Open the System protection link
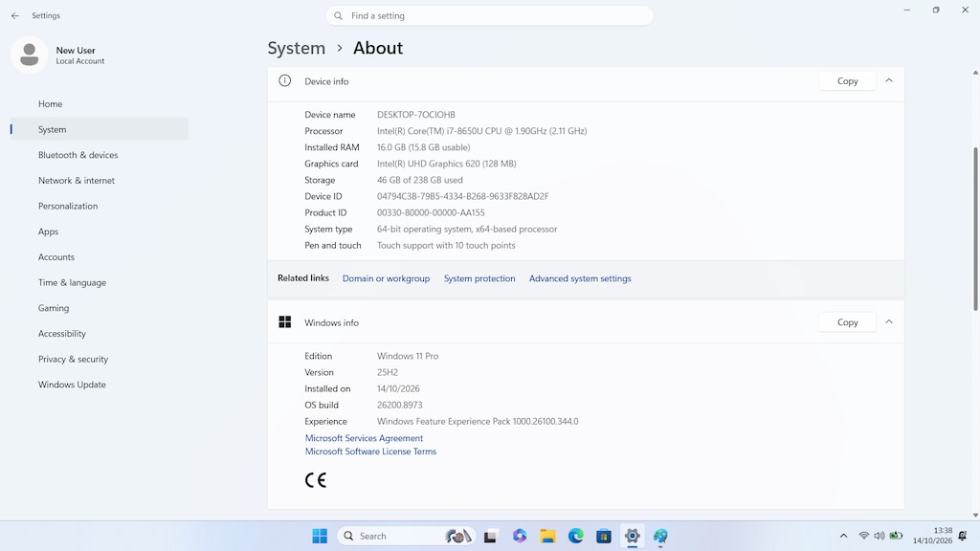The width and height of the screenshot is (980, 551). point(479,278)
